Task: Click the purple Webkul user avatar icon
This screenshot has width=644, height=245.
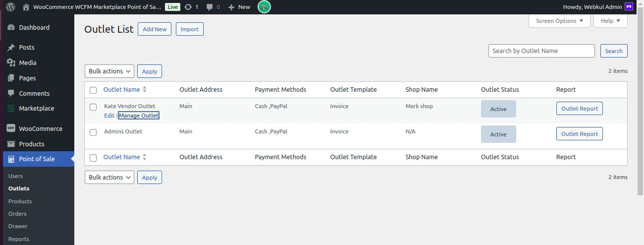Action: tap(629, 7)
